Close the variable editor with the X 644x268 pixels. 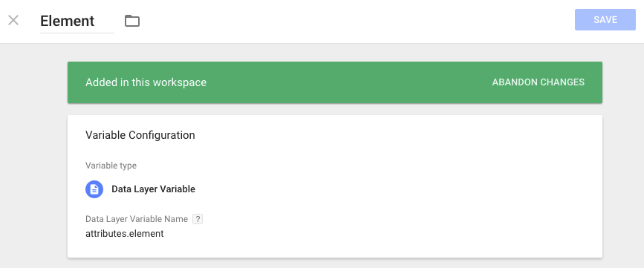(x=13, y=20)
